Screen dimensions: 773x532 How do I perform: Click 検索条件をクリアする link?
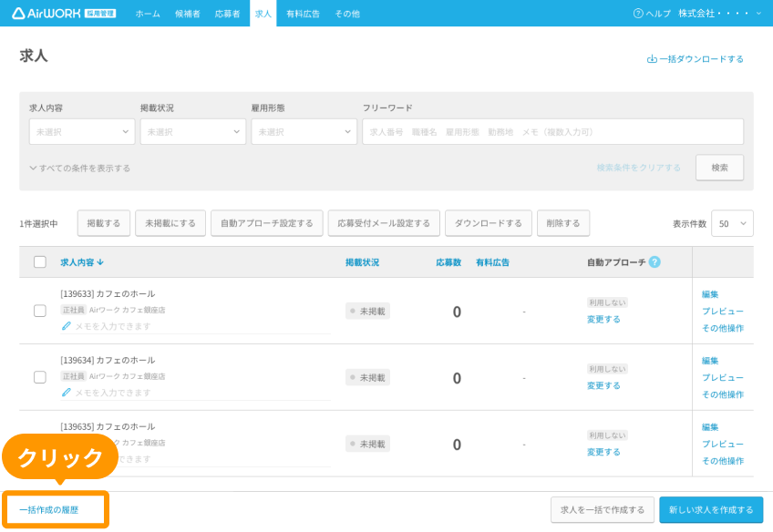638,168
